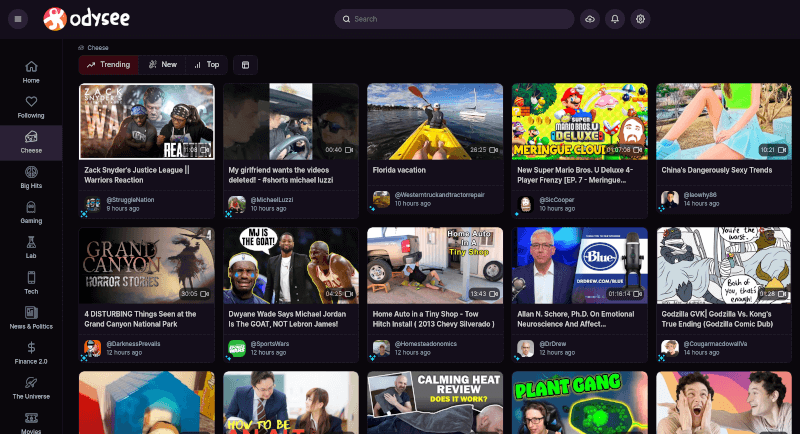This screenshot has height=434, width=800.
Task: Open the Florida vacation video title
Action: (x=399, y=170)
